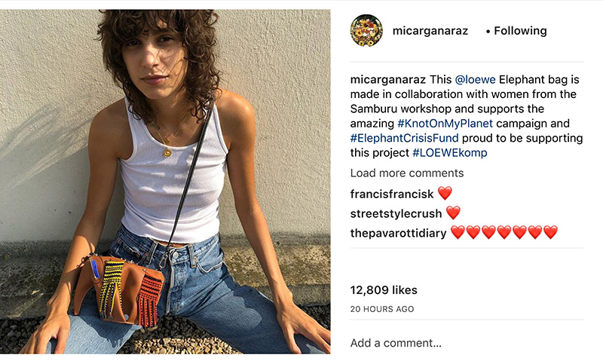Image resolution: width=603 pixels, height=364 pixels.
Task: Click the heart emoji after francisfrancisk
Action: (445, 193)
